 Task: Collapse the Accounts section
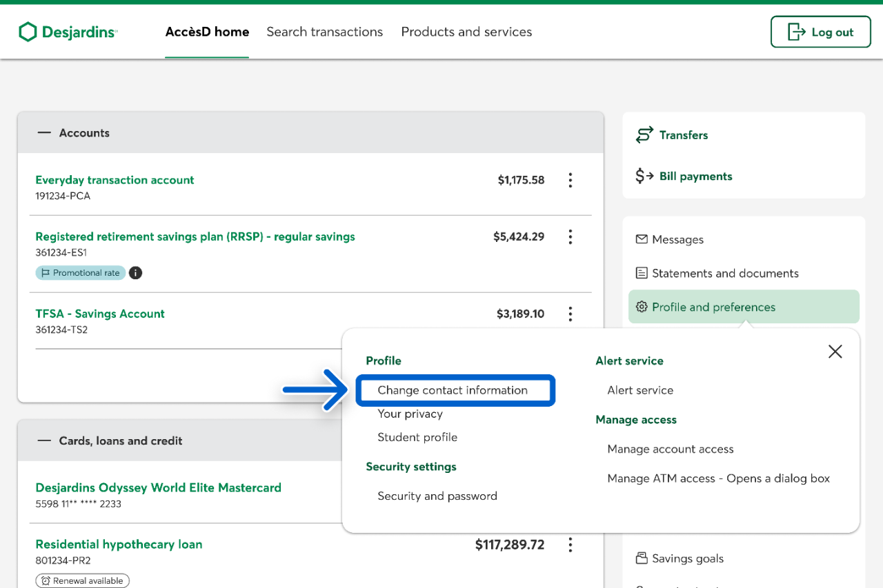[44, 133]
